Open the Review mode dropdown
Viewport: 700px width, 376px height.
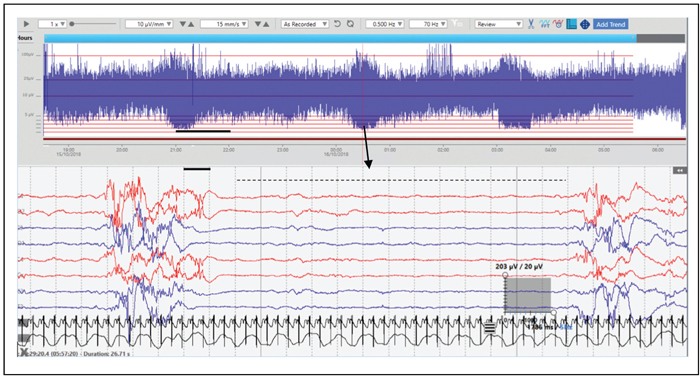pyautogui.click(x=499, y=24)
